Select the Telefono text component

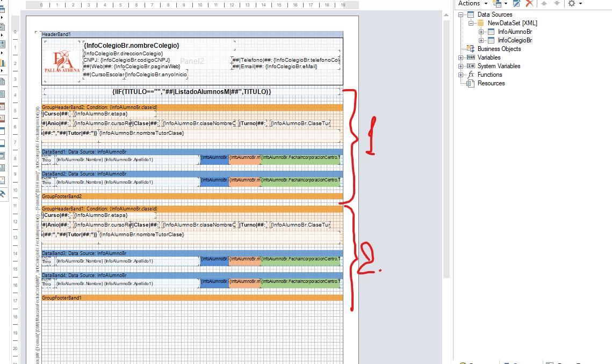[286, 60]
